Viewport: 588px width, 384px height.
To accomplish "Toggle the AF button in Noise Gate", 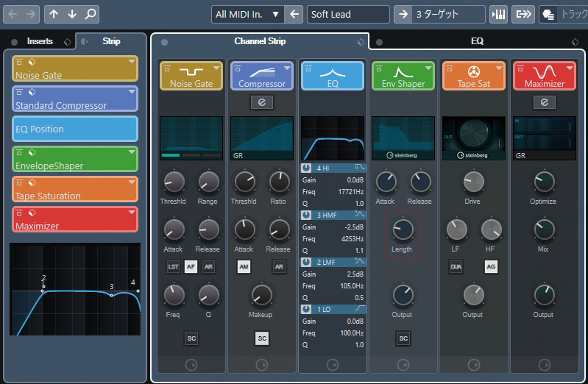I will coord(191,266).
